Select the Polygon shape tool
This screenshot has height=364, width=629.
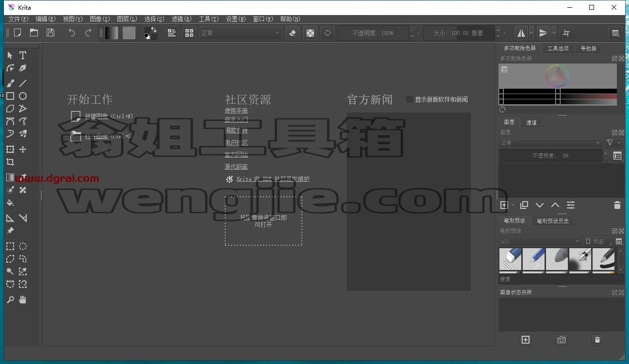10,109
